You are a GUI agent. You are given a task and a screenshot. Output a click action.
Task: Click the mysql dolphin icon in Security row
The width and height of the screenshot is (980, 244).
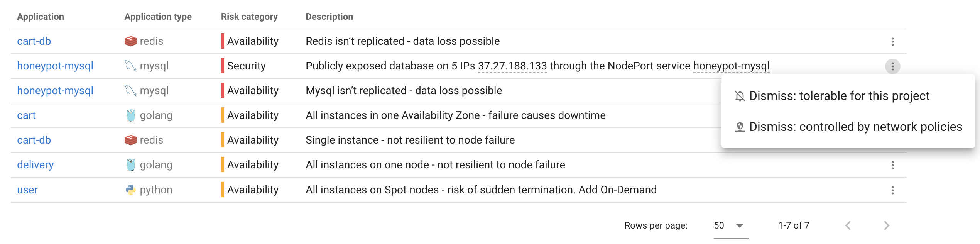[131, 66]
